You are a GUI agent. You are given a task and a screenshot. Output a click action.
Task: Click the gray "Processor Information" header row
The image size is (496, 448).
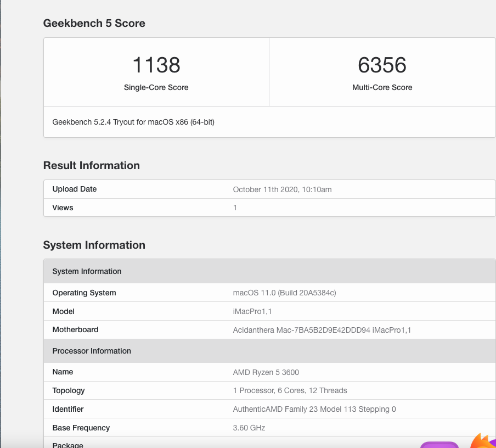click(x=269, y=351)
